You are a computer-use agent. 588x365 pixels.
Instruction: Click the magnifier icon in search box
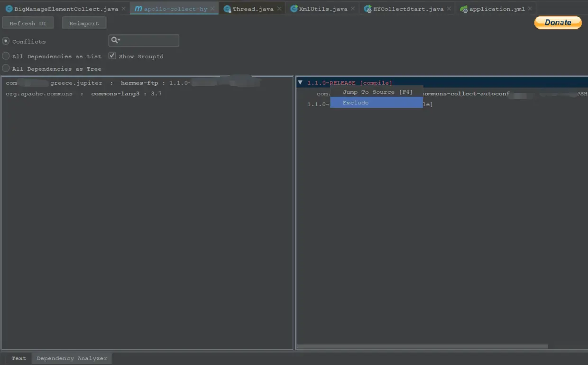coord(115,40)
